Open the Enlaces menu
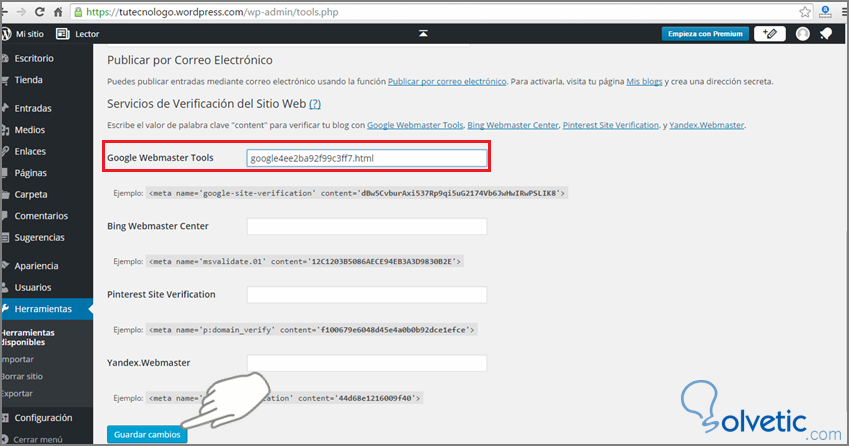The width and height of the screenshot is (849, 446). [30, 152]
